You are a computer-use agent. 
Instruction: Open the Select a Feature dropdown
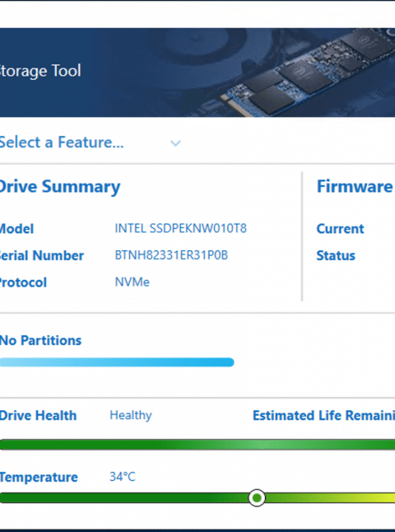click(90, 142)
